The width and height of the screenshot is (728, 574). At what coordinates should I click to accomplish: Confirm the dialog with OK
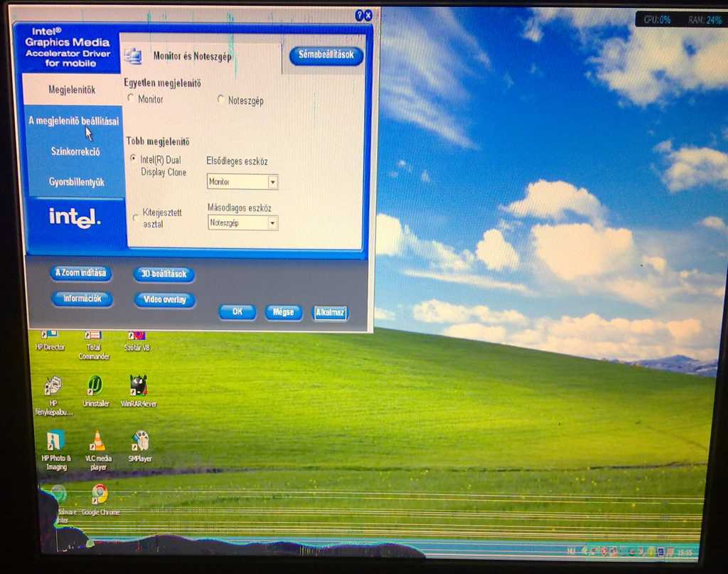click(237, 312)
